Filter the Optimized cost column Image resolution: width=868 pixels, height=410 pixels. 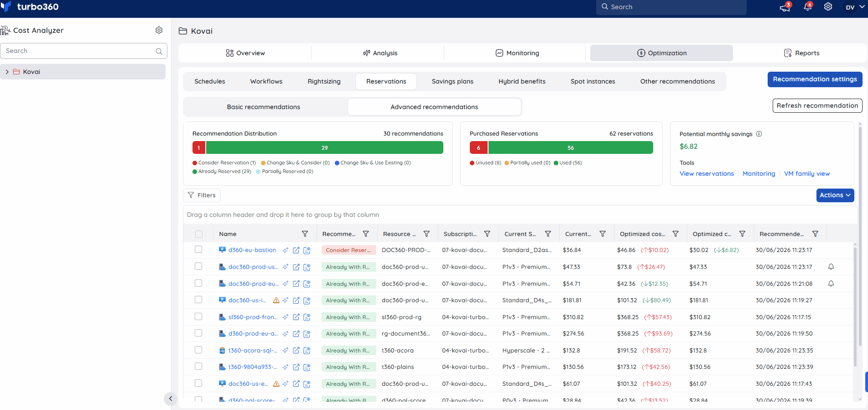pyautogui.click(x=676, y=234)
